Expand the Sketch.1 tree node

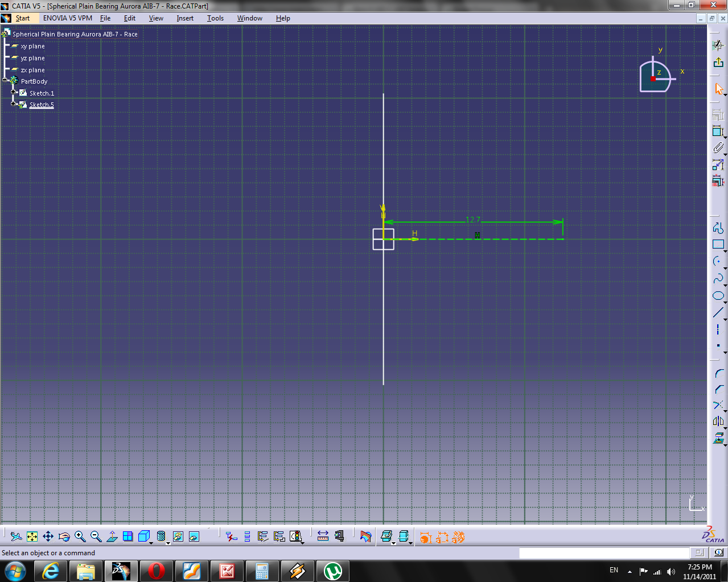[x=13, y=92]
